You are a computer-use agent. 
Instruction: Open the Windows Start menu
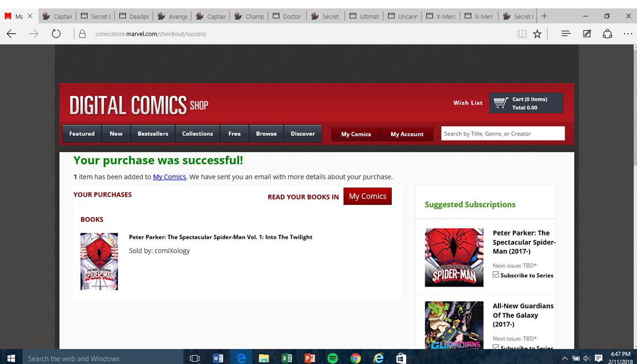[11, 358]
